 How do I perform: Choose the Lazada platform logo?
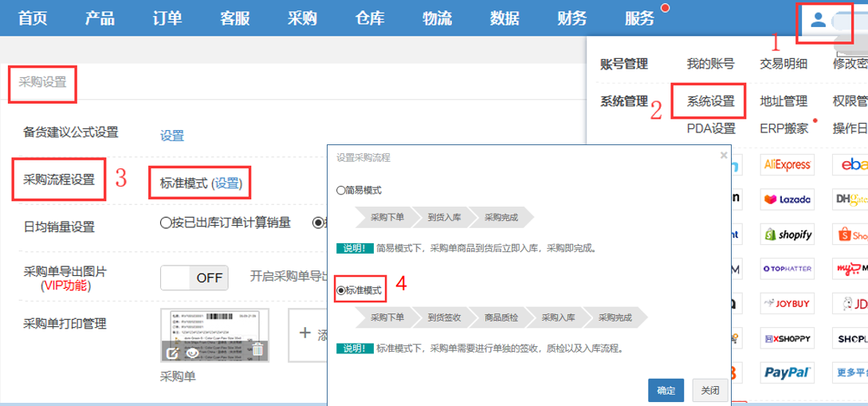pyautogui.click(x=787, y=199)
